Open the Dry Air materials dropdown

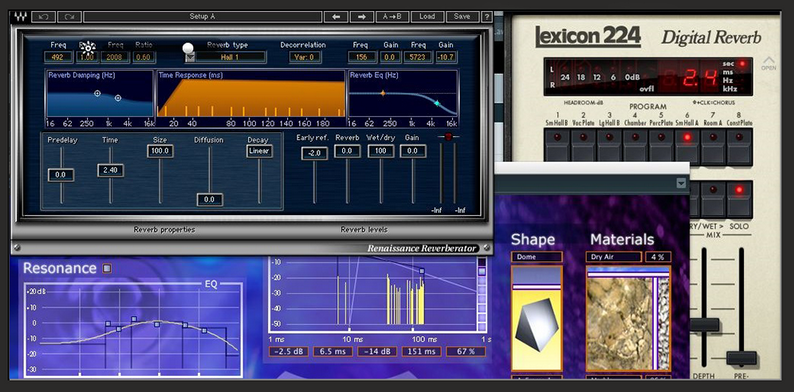click(614, 257)
